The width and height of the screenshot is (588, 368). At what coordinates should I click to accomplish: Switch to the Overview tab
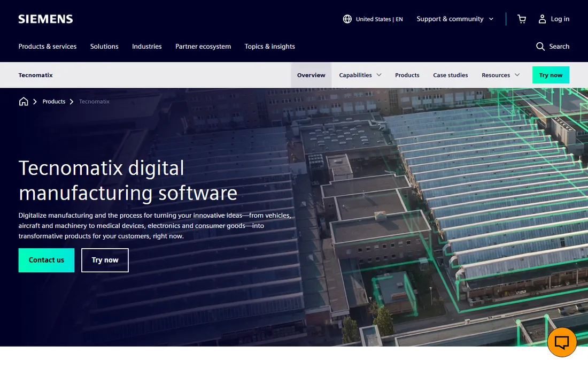(311, 75)
